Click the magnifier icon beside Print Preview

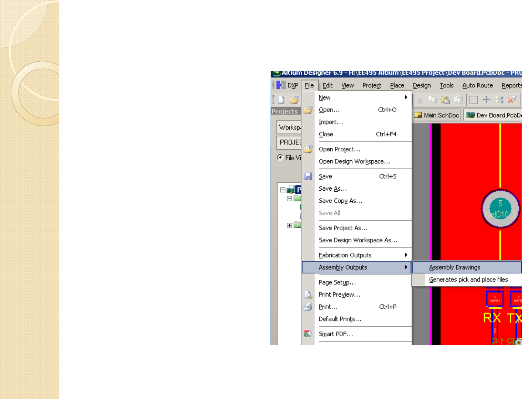[308, 294]
